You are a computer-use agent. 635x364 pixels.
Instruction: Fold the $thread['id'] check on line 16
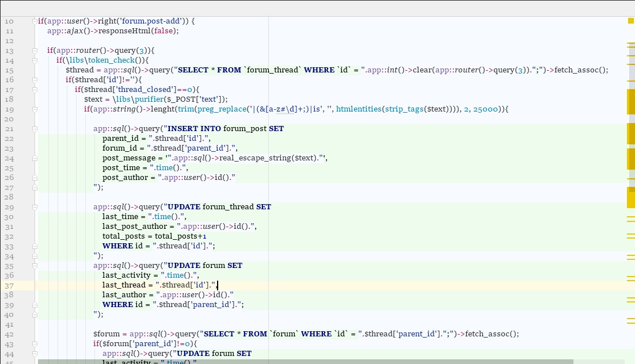pos(35,80)
